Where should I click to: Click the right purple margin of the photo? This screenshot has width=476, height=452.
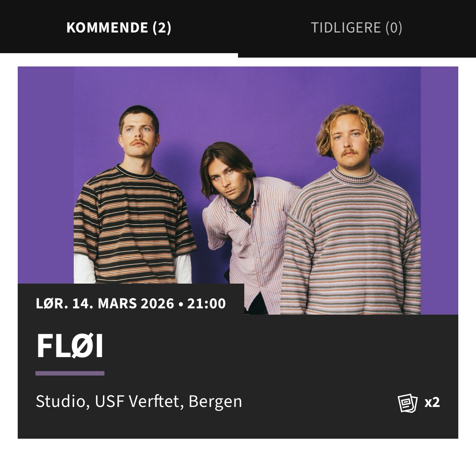[439, 191]
